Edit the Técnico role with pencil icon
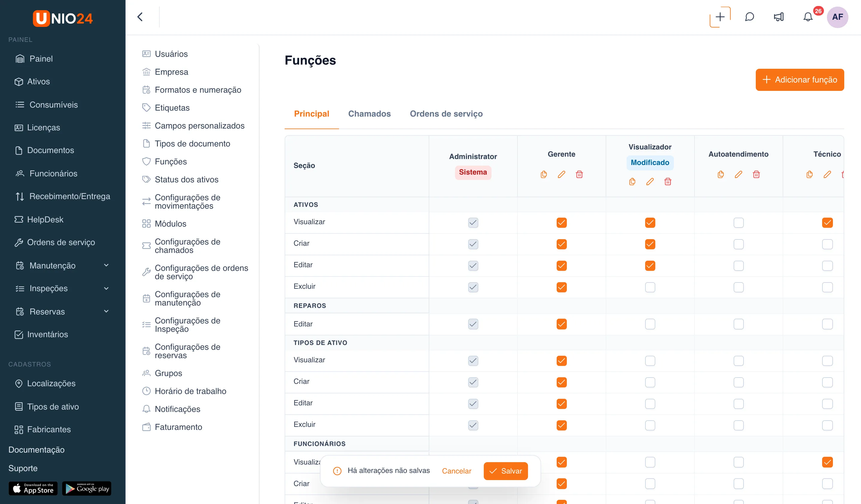Screen dimensions: 861x504 click(827, 174)
